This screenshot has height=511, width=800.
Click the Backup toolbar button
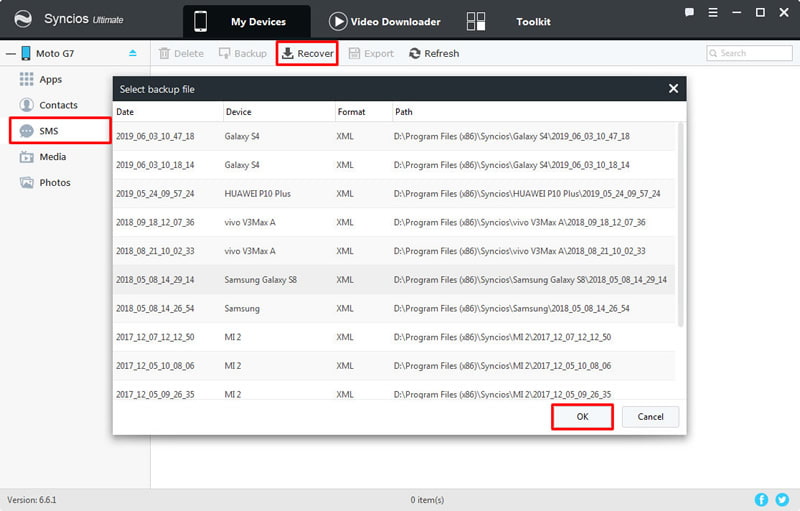coord(242,53)
